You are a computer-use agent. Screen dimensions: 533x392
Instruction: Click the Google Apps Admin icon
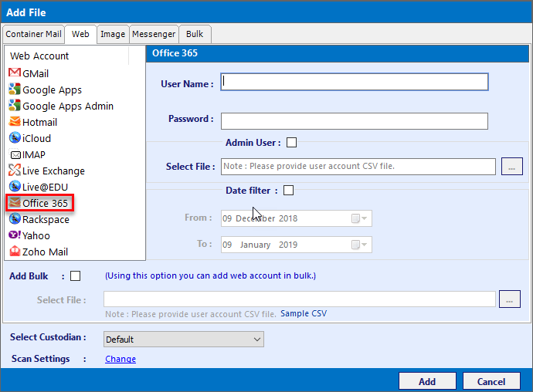pos(14,105)
